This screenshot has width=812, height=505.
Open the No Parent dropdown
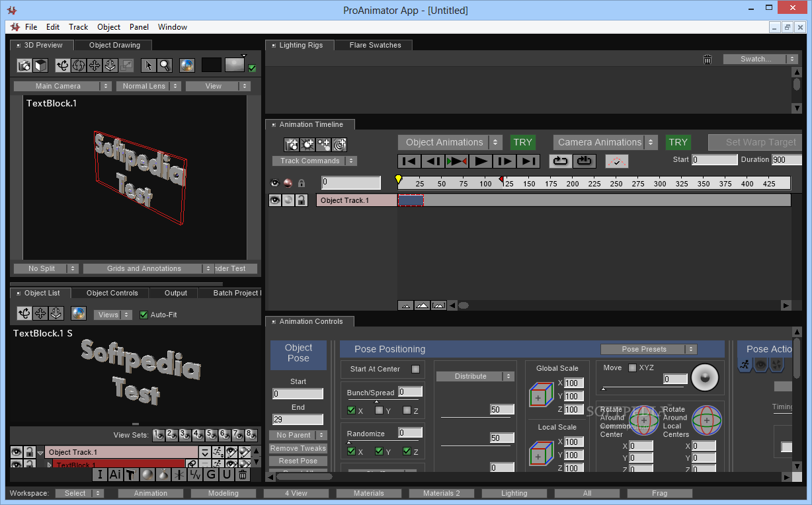(298, 435)
